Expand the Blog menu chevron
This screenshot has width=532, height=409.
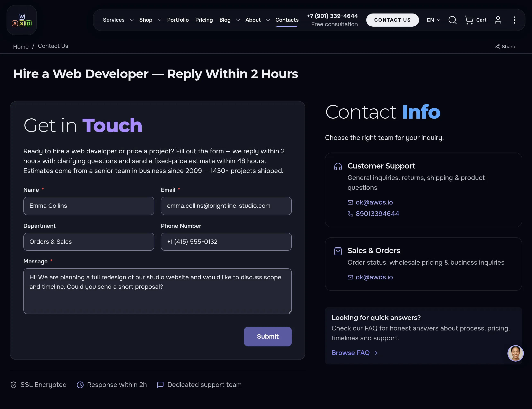point(238,20)
